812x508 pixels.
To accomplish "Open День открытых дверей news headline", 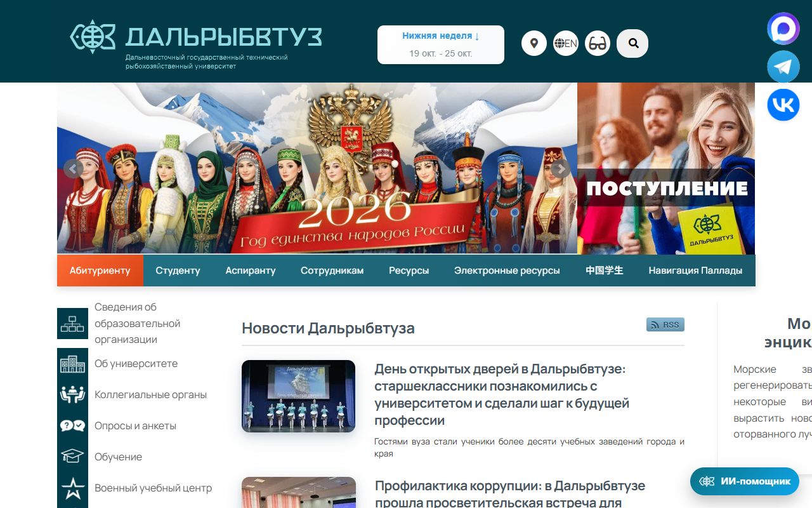I will click(502, 394).
